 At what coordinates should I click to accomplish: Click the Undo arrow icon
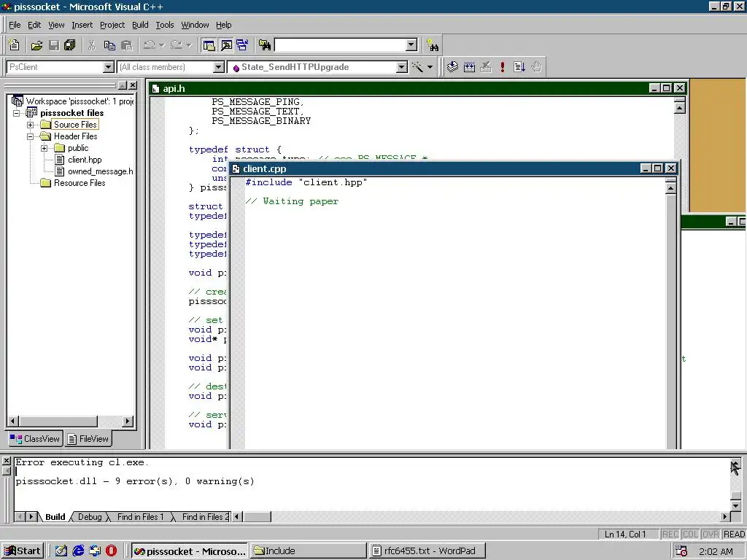coord(149,45)
